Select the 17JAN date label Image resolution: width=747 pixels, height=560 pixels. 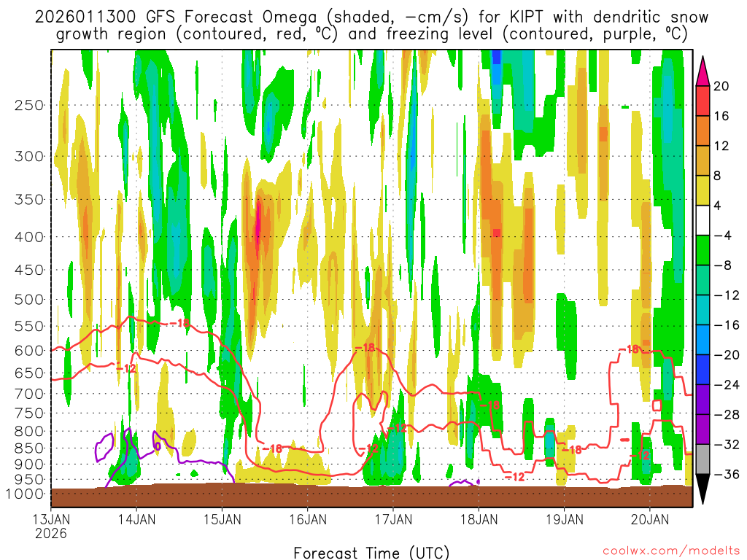(393, 519)
